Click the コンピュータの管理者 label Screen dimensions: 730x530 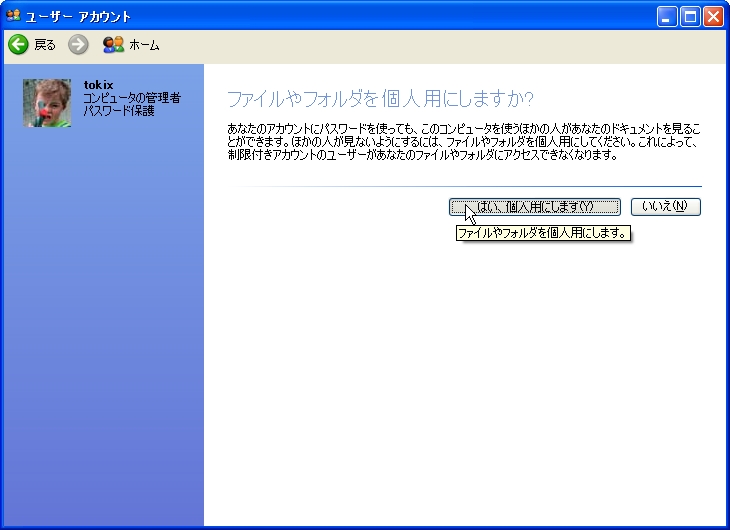(132, 98)
